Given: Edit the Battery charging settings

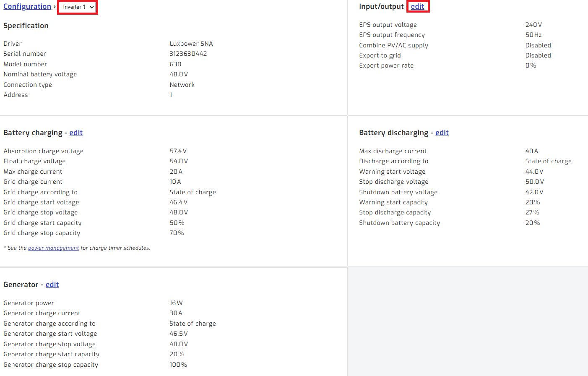Looking at the screenshot, I should [76, 133].
